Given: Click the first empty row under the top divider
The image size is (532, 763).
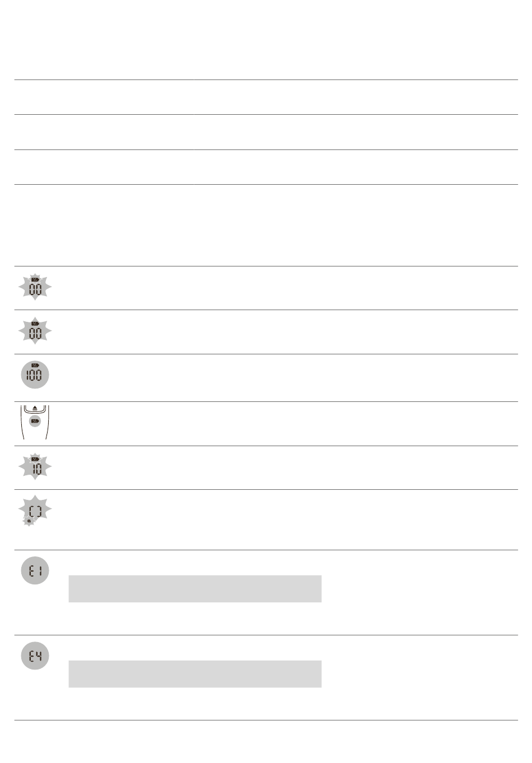Looking at the screenshot, I should [266, 97].
